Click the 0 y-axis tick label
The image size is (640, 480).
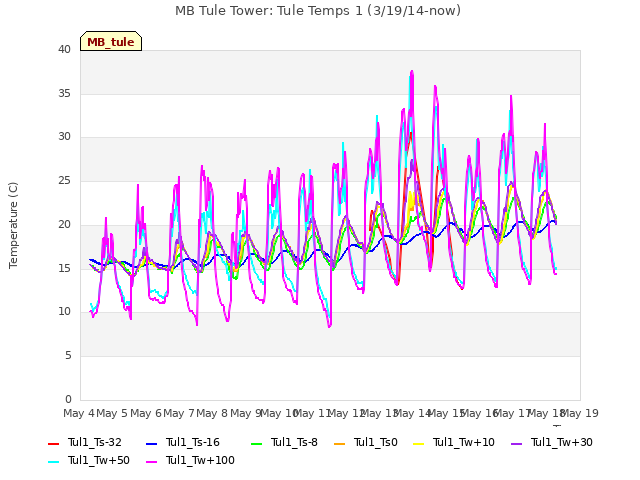click(x=68, y=399)
